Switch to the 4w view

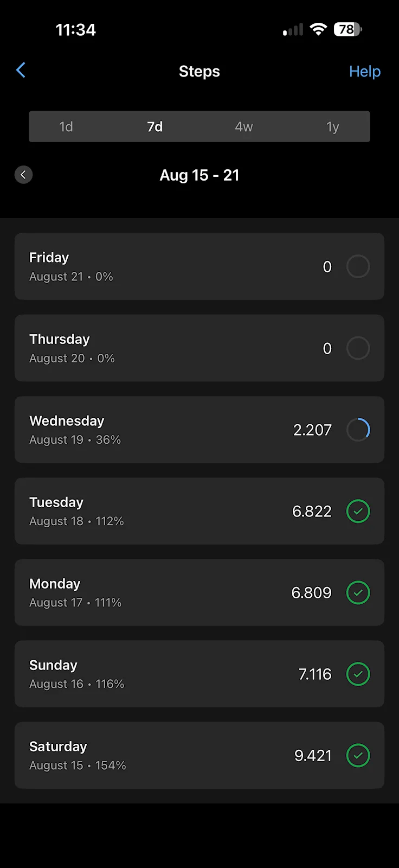click(244, 126)
